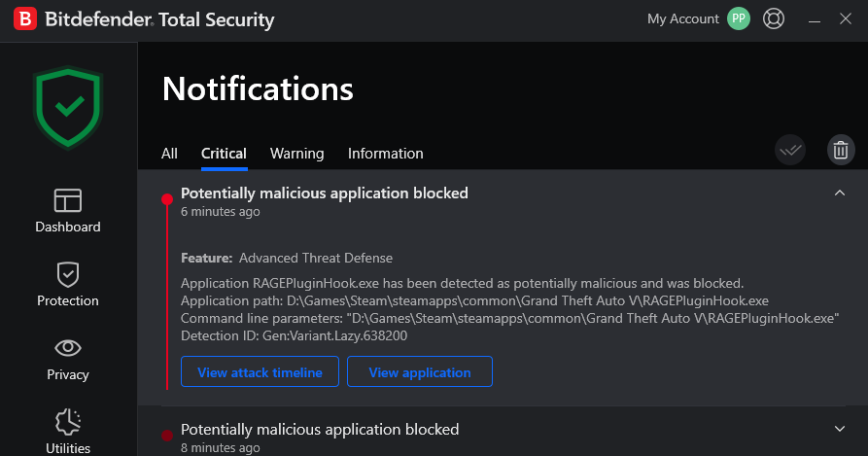Screen dimensions: 868x456
Task: Expand the second blocked application notification
Action: [x=840, y=429]
